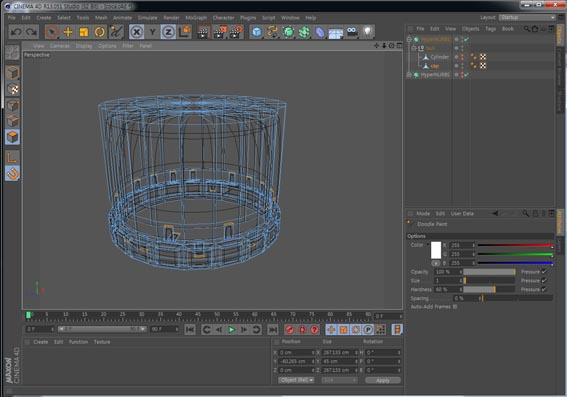This screenshot has height=397, width=567.
Task: Toggle visibility dots of Cylinder object
Action: tap(462, 57)
